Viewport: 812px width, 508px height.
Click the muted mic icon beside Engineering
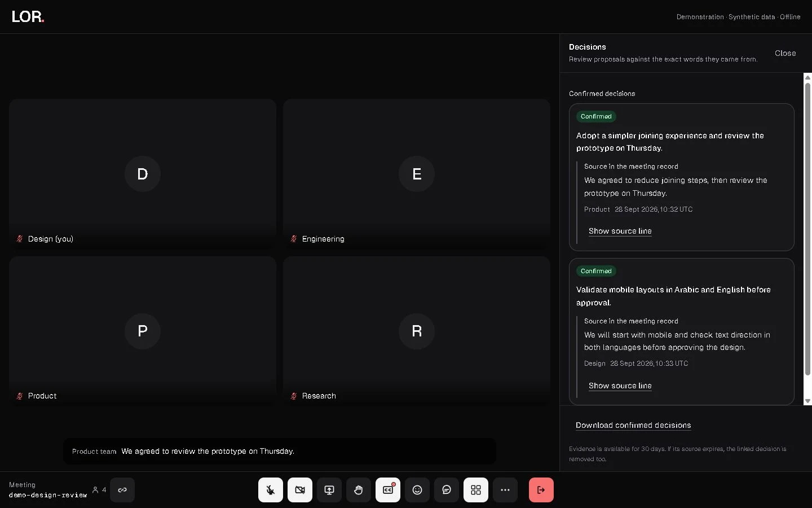294,239
